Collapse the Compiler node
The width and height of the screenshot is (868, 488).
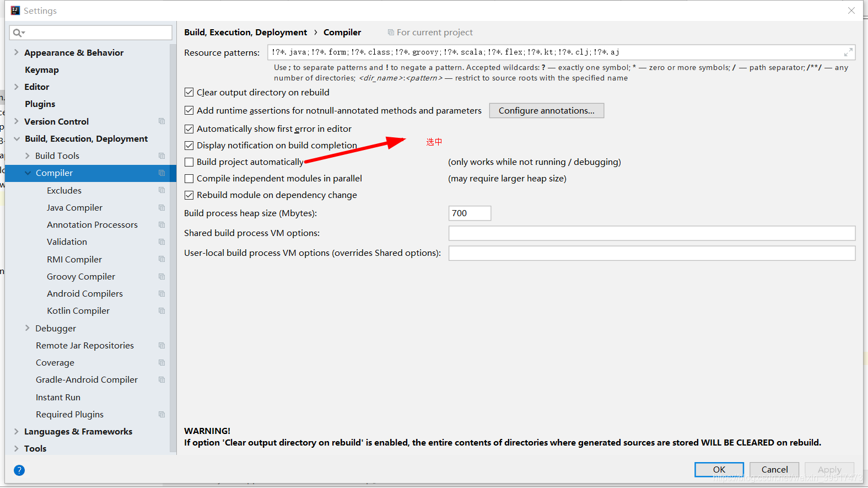tap(28, 173)
